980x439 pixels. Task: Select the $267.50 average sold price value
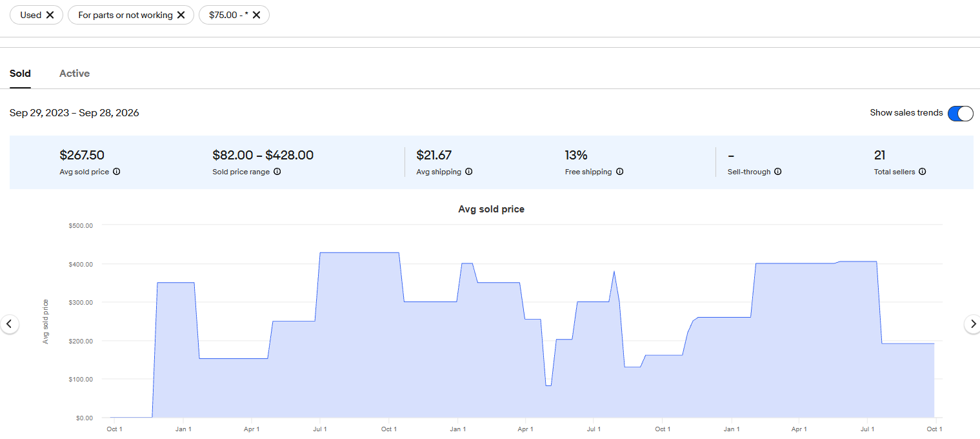(82, 155)
